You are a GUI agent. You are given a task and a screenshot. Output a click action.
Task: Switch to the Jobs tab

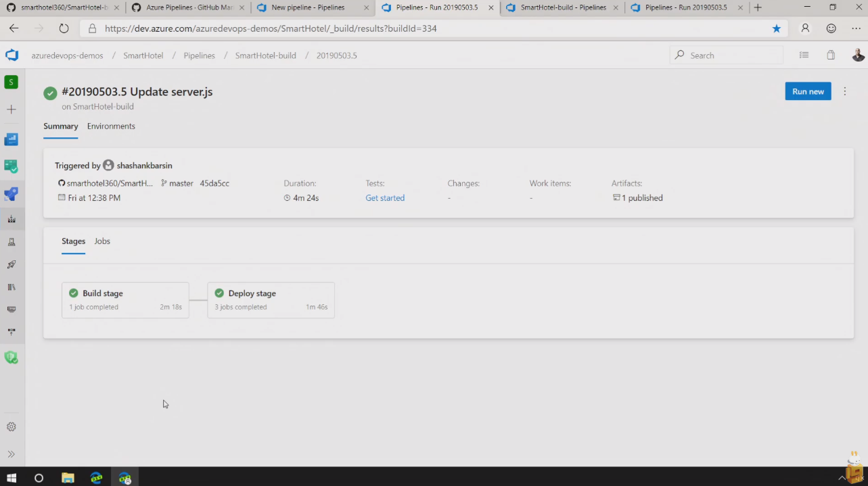coord(102,241)
